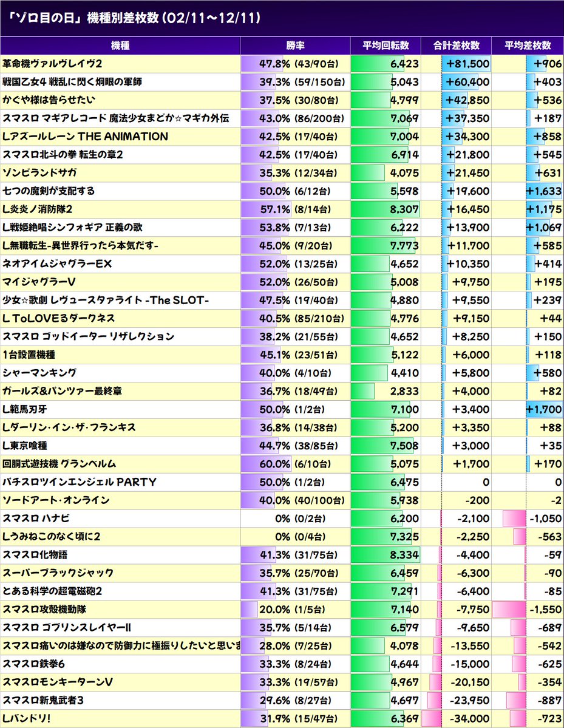Select シャーマンキング machine name
564x728 pixels.
coord(39,373)
